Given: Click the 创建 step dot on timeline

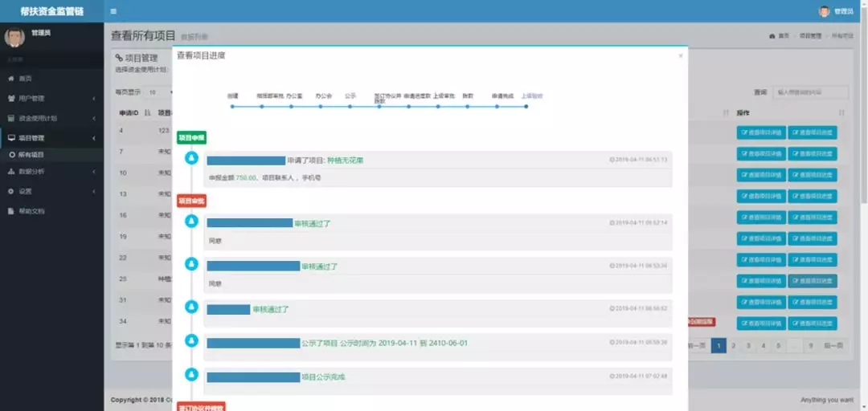Looking at the screenshot, I should click(232, 106).
